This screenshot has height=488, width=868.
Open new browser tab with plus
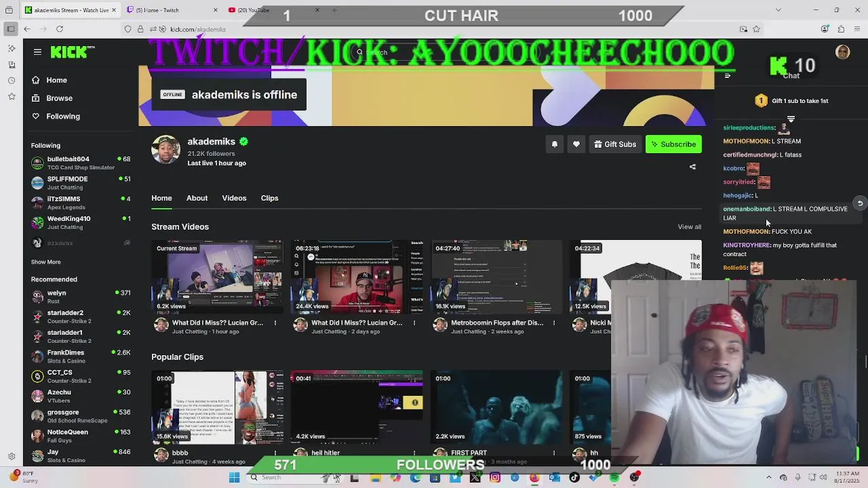click(x=334, y=10)
